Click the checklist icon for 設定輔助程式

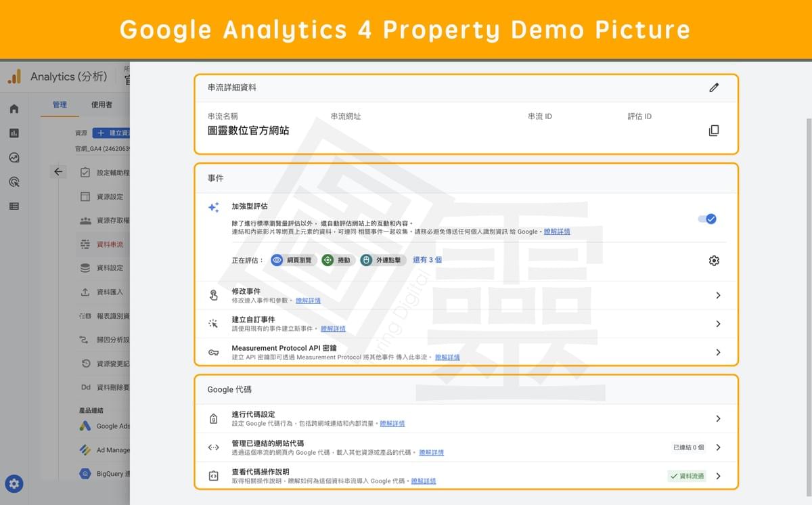pyautogui.click(x=85, y=173)
